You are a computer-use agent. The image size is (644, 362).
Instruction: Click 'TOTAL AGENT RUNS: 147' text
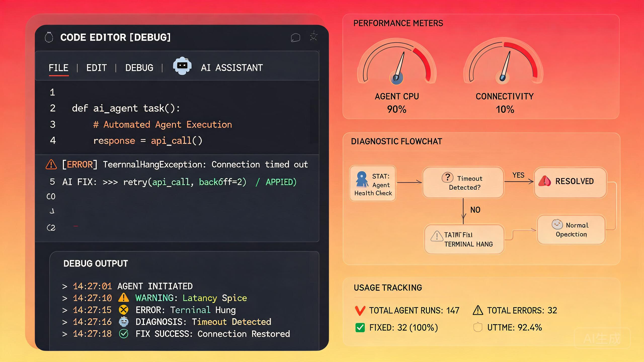pyautogui.click(x=414, y=310)
